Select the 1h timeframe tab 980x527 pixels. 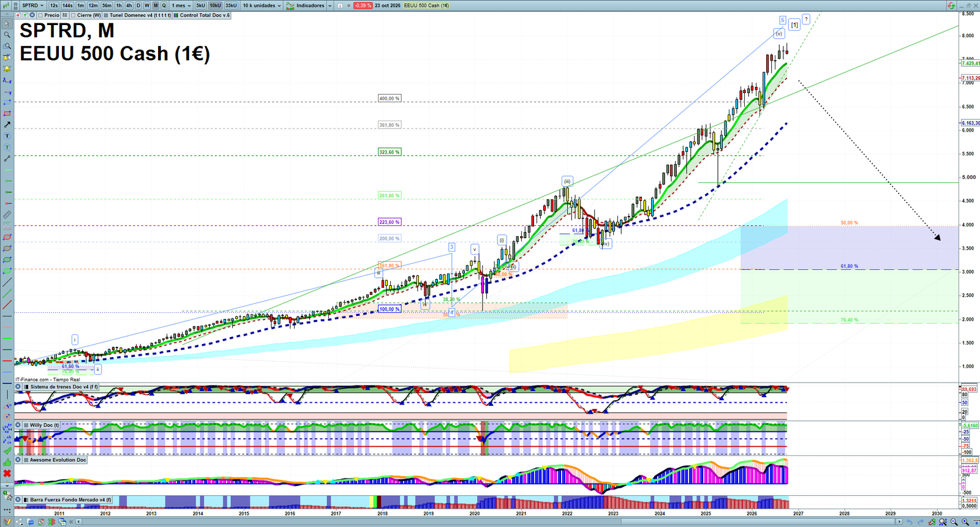pyautogui.click(x=119, y=6)
